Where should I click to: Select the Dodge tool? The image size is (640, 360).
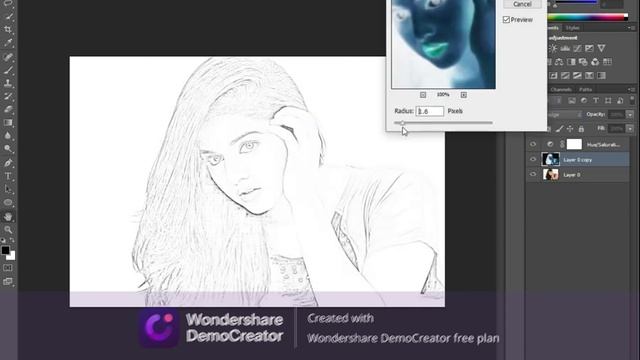tap(9, 149)
